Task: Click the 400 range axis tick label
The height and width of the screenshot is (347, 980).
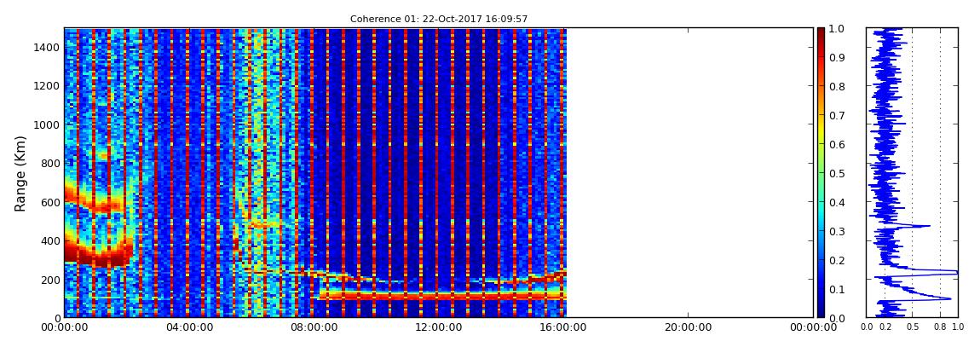Action: click(49, 240)
